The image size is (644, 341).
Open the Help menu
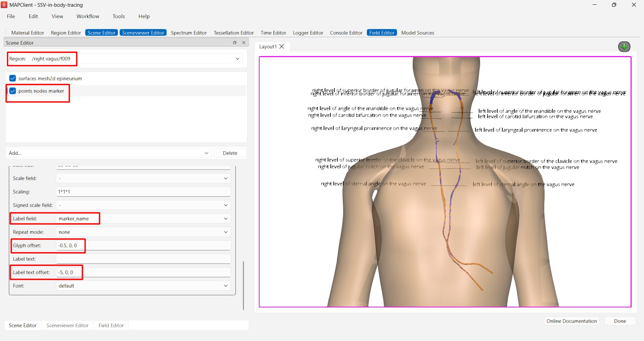144,16
